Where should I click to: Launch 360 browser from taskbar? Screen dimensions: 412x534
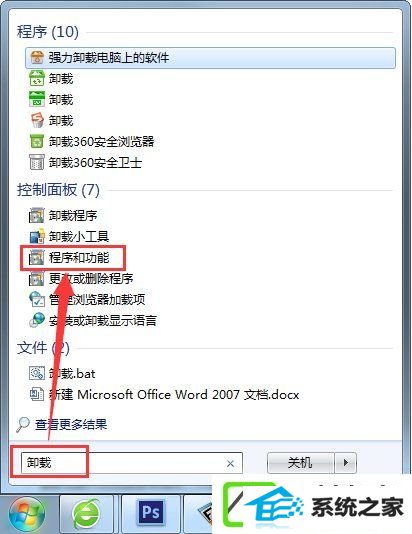click(86, 514)
